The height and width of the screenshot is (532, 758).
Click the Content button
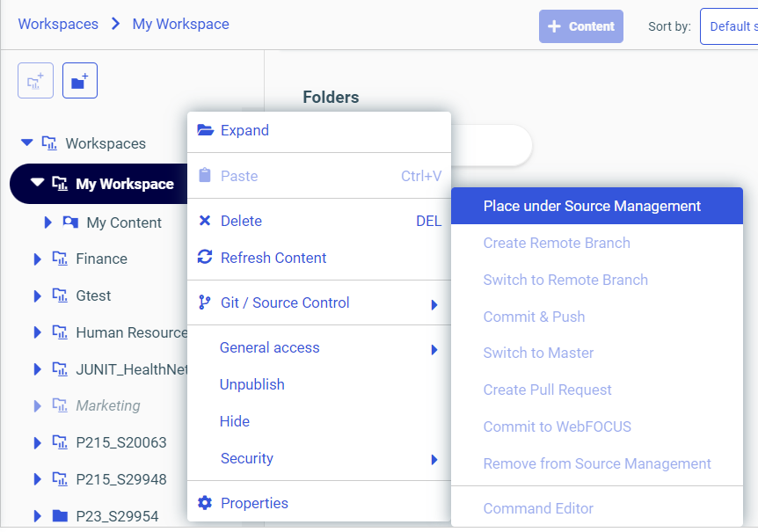coord(580,26)
